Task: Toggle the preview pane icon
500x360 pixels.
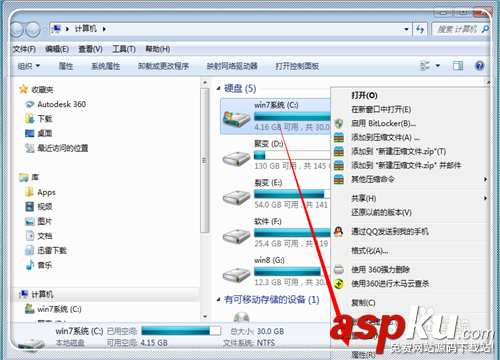Action: click(458, 66)
